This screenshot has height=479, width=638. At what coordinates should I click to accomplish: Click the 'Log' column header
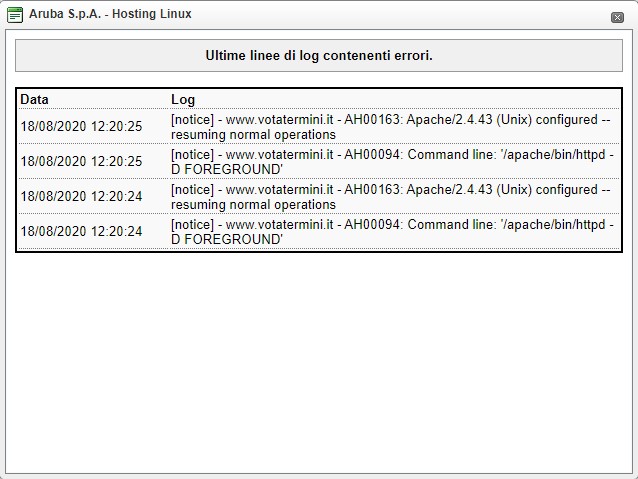click(183, 99)
